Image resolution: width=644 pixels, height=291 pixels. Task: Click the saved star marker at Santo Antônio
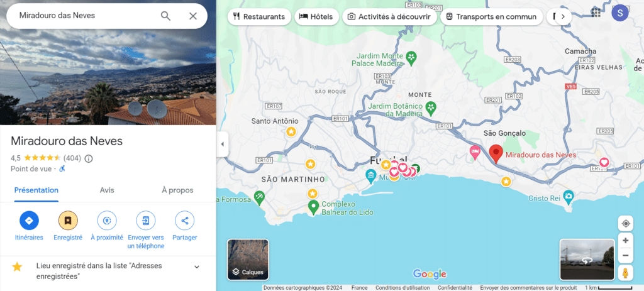coord(291,132)
